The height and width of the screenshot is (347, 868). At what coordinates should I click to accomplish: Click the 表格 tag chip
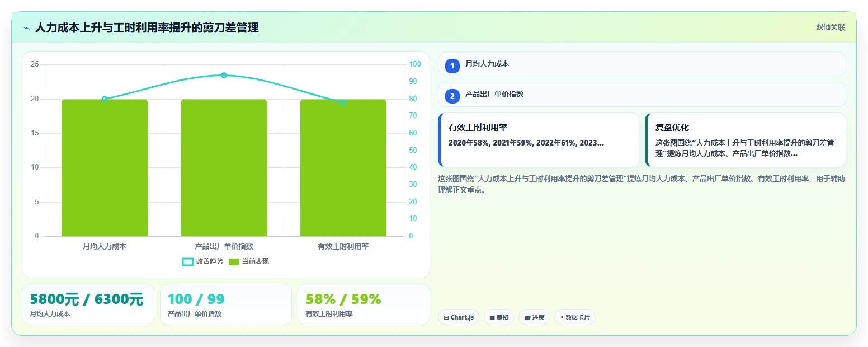pos(499,317)
